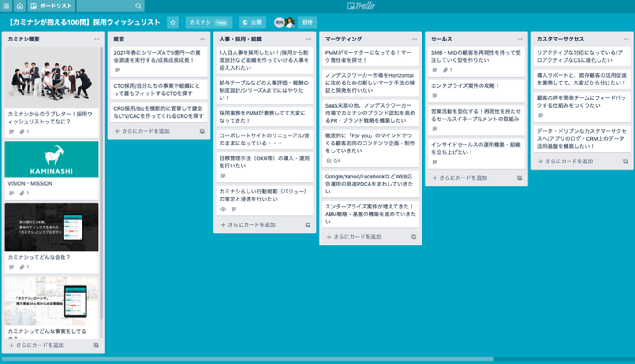Click the magnifier search icon

coord(138,6)
